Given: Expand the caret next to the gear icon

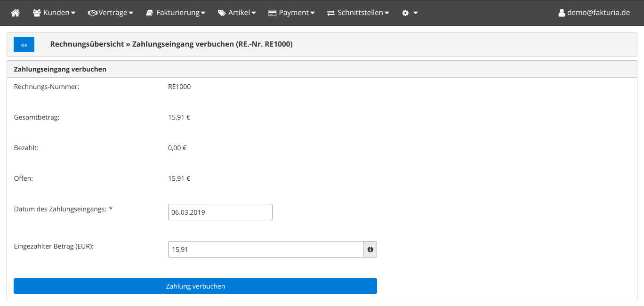Looking at the screenshot, I should [416, 13].
